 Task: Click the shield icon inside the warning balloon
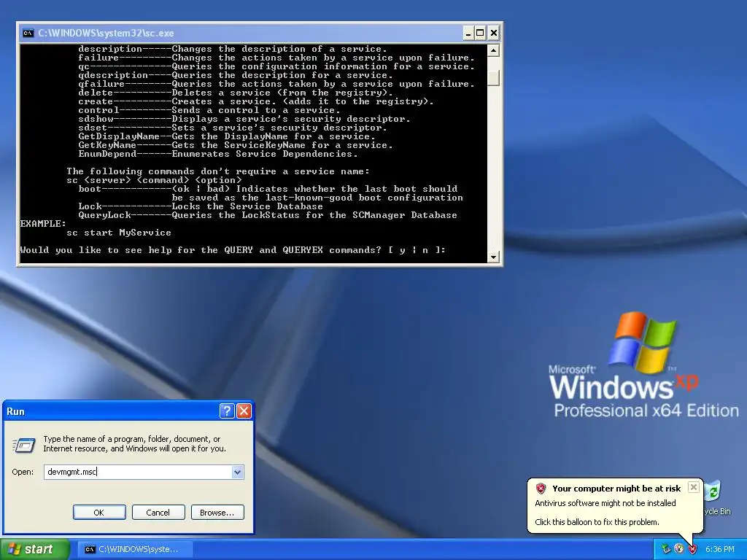pos(541,488)
